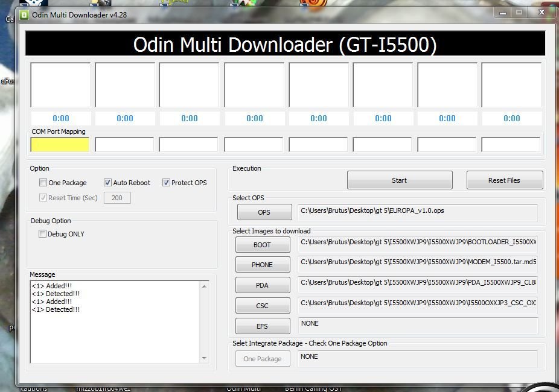Select the yellow COM port mapping box
The height and width of the screenshot is (392, 559).
click(x=60, y=145)
